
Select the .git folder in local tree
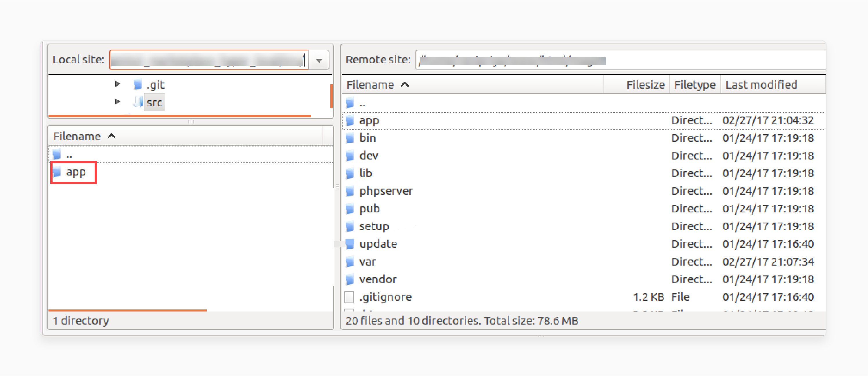[x=155, y=85]
